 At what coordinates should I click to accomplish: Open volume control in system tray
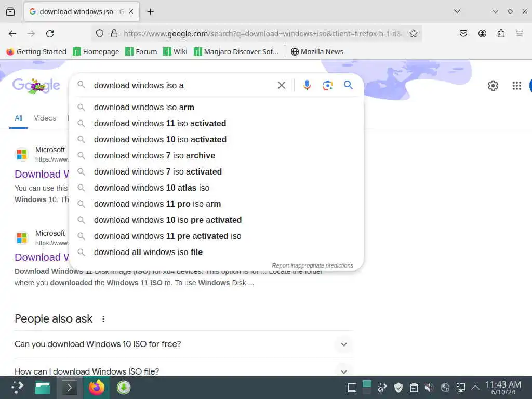pos(429,388)
